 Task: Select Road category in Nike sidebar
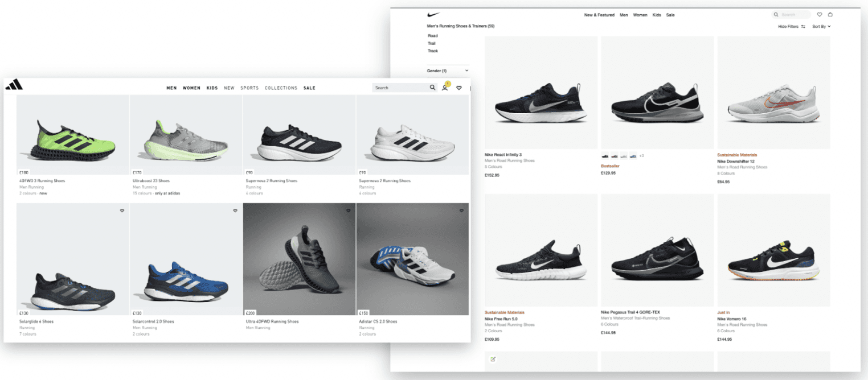(433, 36)
